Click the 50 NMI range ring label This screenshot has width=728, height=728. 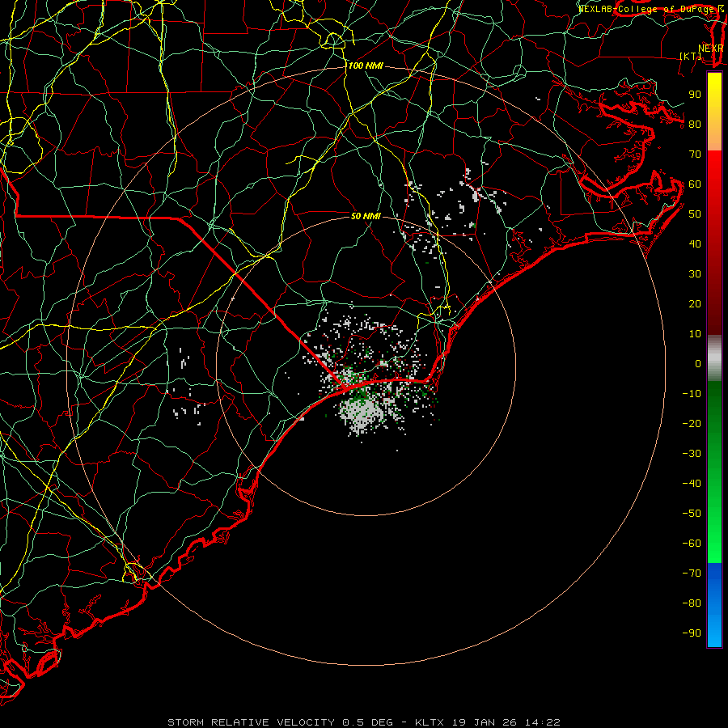[366, 216]
